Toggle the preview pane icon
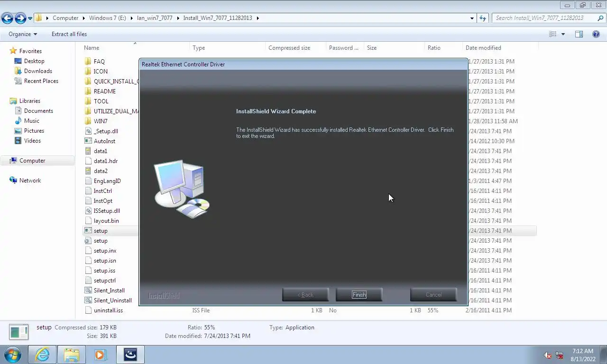This screenshot has height=364, width=607. tap(579, 34)
